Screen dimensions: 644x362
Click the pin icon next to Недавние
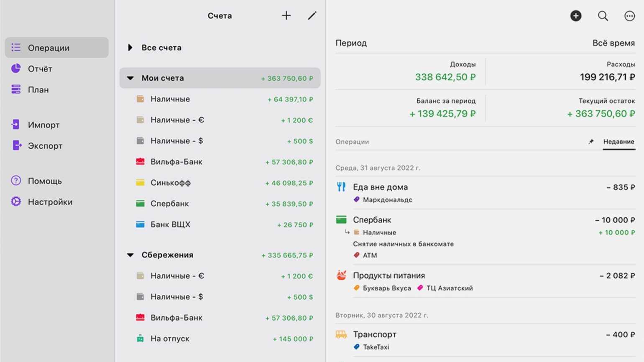pyautogui.click(x=591, y=142)
